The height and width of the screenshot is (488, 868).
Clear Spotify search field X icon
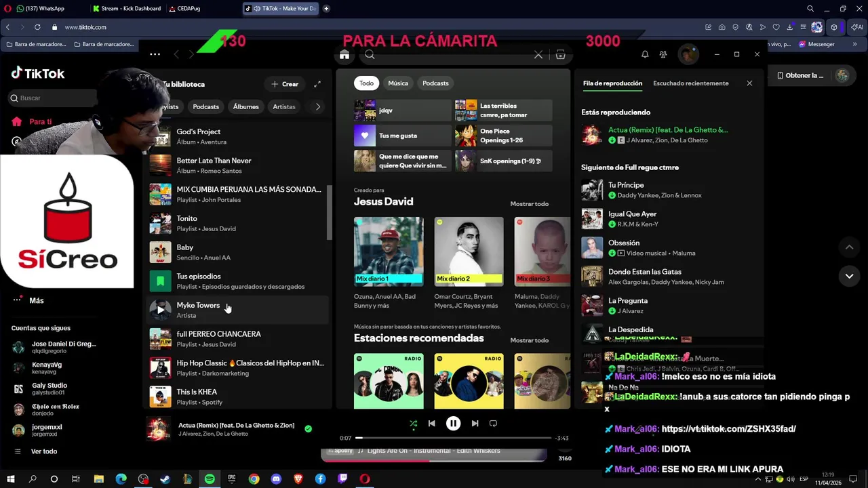point(538,55)
